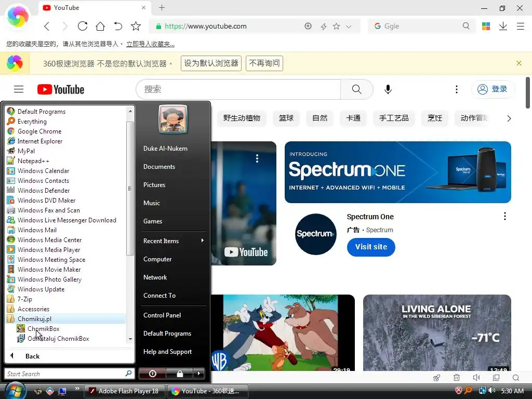Select the 篮球 category chip

(286, 118)
